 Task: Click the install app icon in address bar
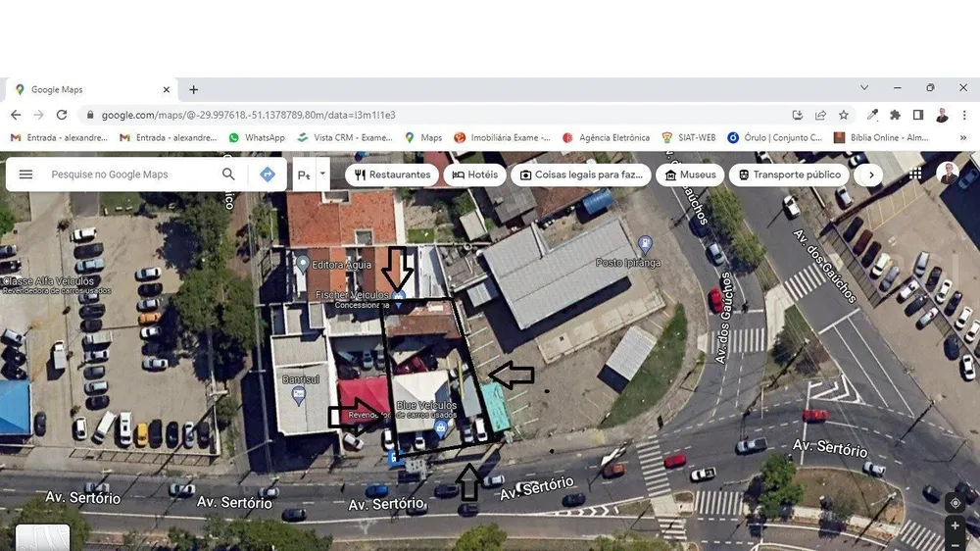click(x=798, y=115)
